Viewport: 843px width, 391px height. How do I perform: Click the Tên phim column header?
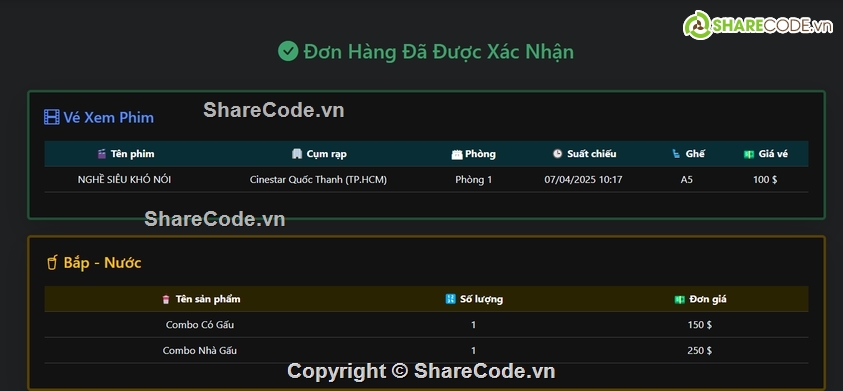132,154
